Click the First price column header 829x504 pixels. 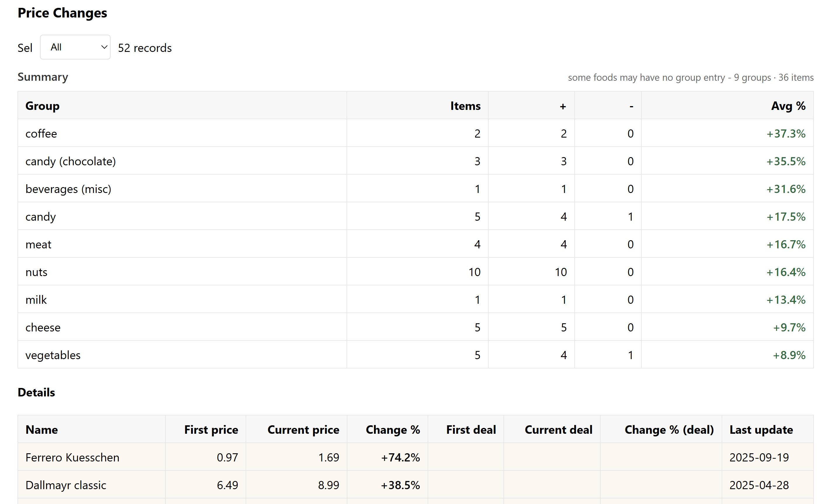[x=211, y=430]
